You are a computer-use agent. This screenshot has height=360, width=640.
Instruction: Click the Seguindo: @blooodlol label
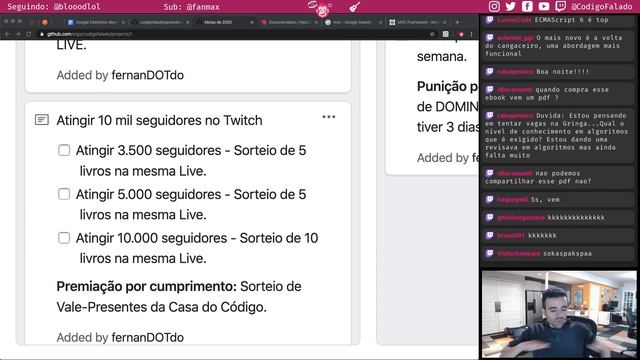pos(53,7)
